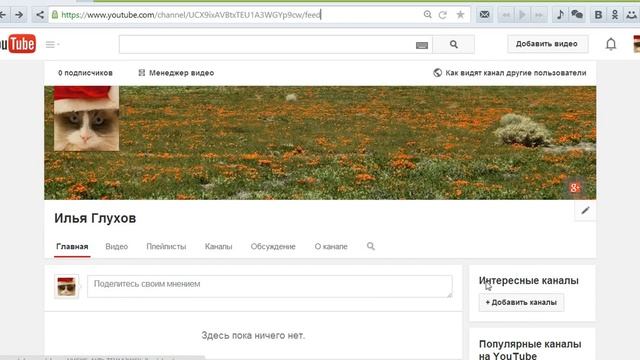Open the notifications bell
This screenshot has width=640, height=360.
pyautogui.click(x=611, y=44)
